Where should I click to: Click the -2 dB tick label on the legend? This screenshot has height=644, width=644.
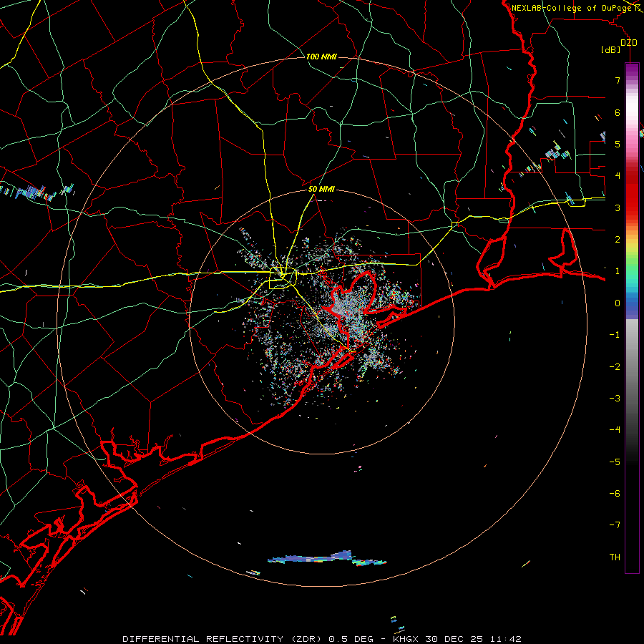click(x=615, y=367)
